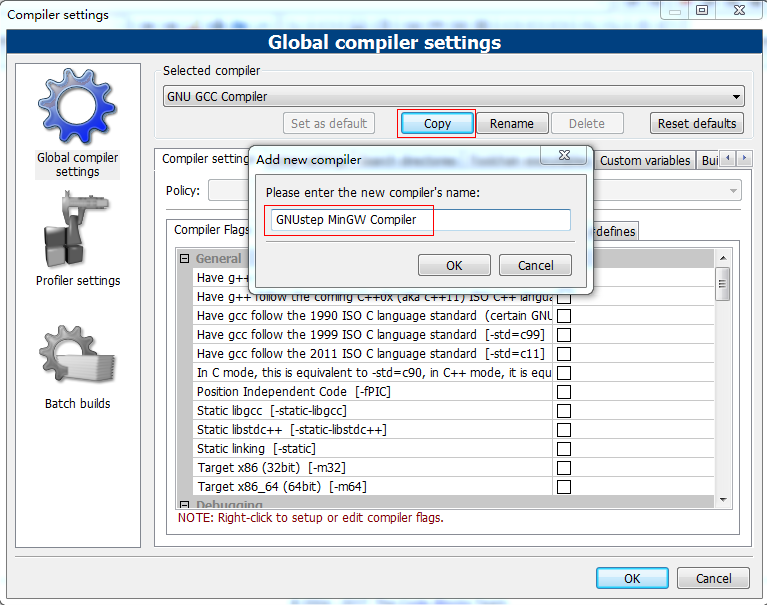Click the new compiler's name text field
Image resolution: width=767 pixels, height=605 pixels.
(x=420, y=220)
